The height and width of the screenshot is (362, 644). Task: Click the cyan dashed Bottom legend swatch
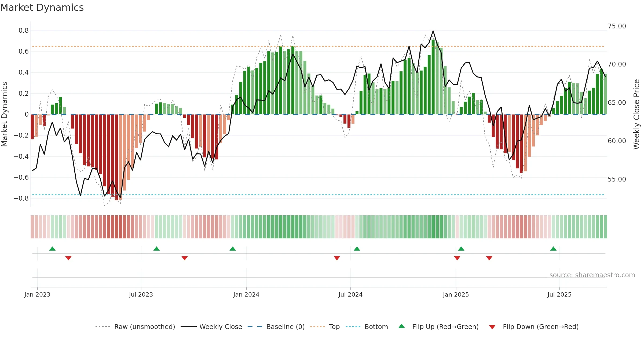tap(353, 327)
